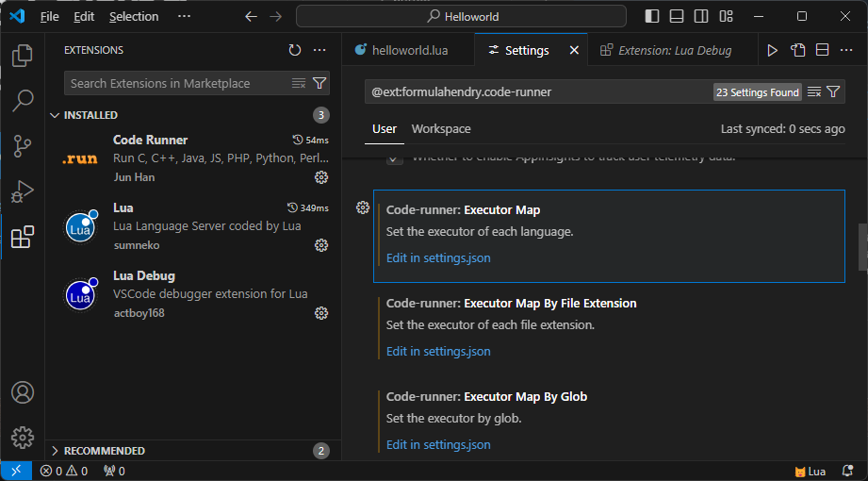
Task: Click installed extensions count badge 3
Action: pyautogui.click(x=321, y=115)
